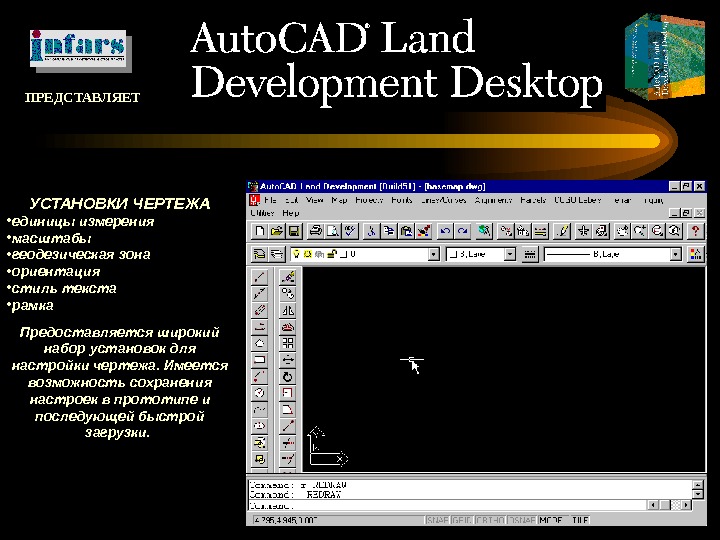This screenshot has height=540, width=720.
Task: Choose the Move modify tool
Action: click(288, 360)
